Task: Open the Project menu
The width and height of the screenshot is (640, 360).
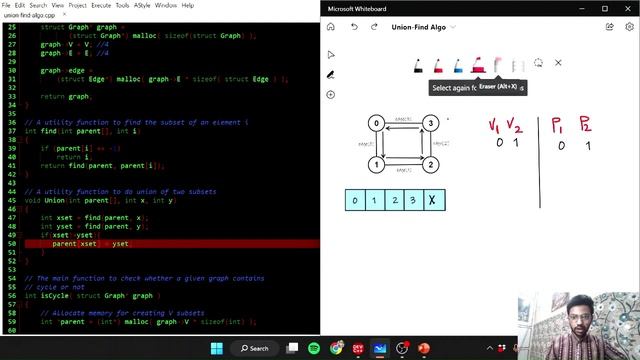Action: coord(78,5)
